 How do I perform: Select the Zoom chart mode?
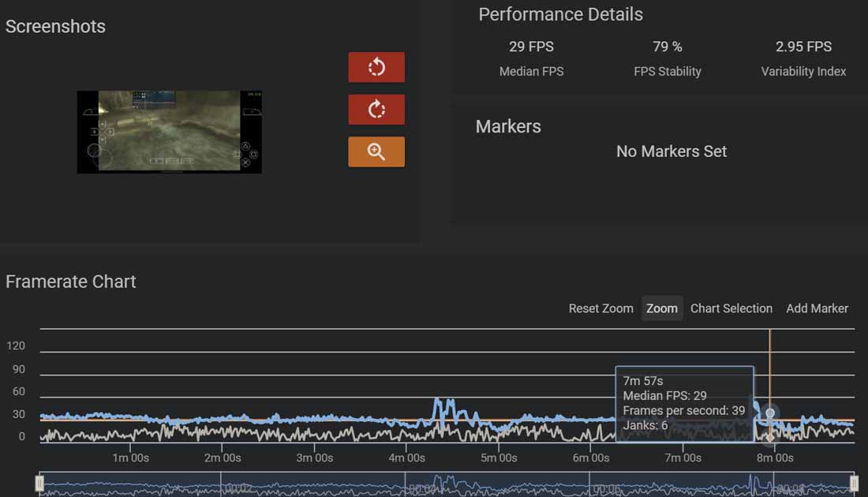pos(661,308)
